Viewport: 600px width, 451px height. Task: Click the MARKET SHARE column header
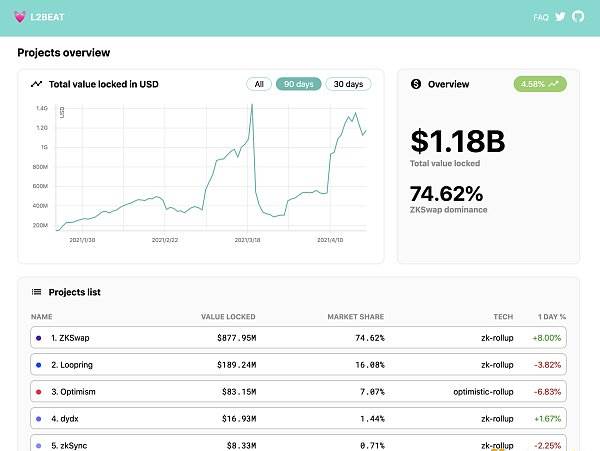355,317
